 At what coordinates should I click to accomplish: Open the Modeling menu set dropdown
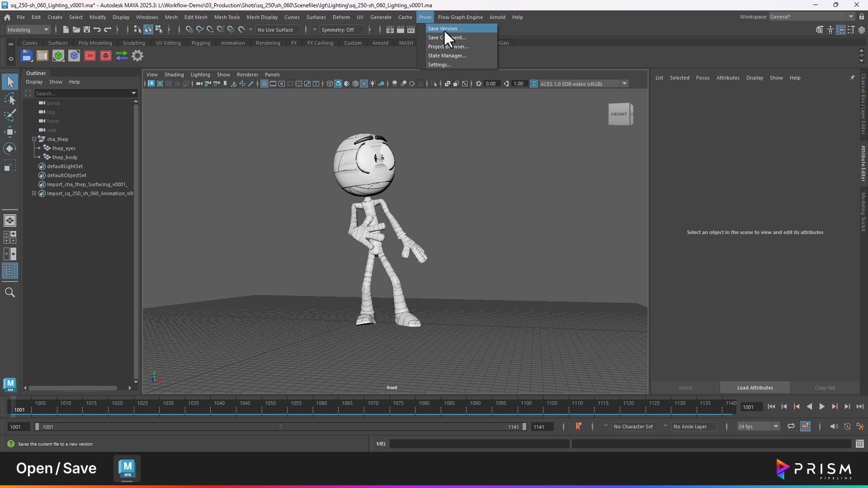pos(28,30)
